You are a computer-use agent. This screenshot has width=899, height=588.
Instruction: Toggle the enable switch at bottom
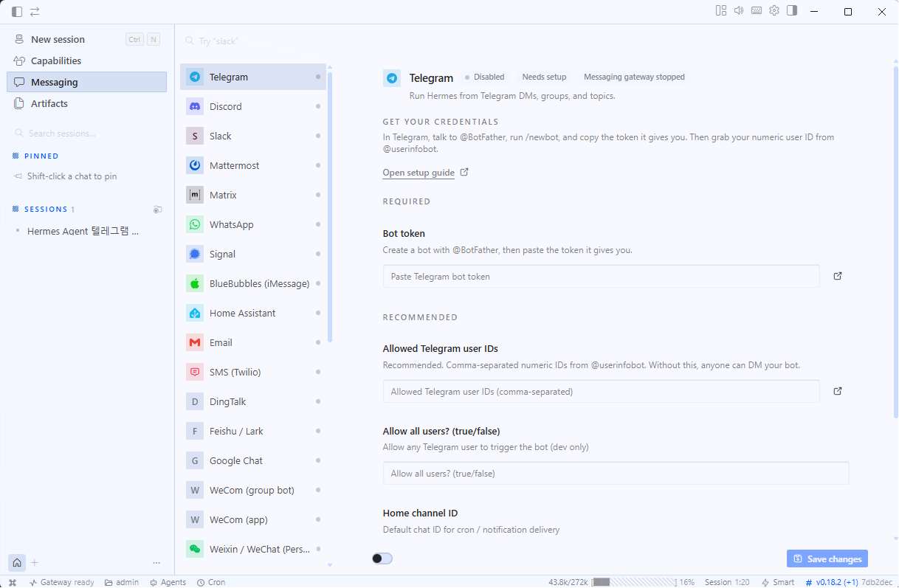382,558
